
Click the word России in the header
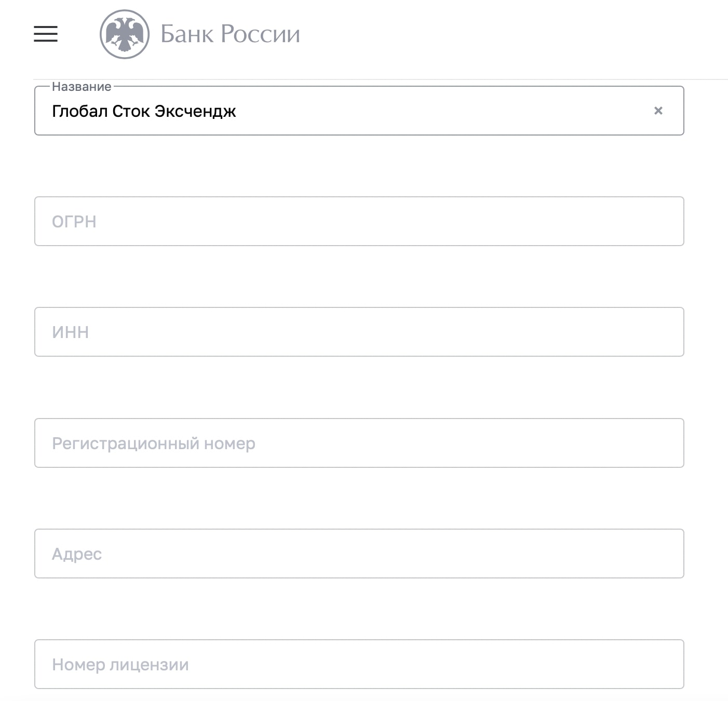click(260, 34)
